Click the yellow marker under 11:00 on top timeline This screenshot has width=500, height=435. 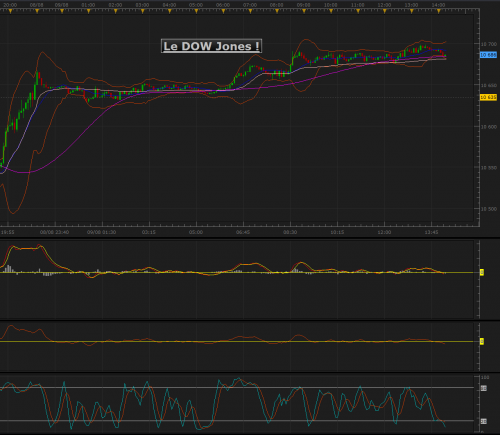pyautogui.click(x=358, y=11)
